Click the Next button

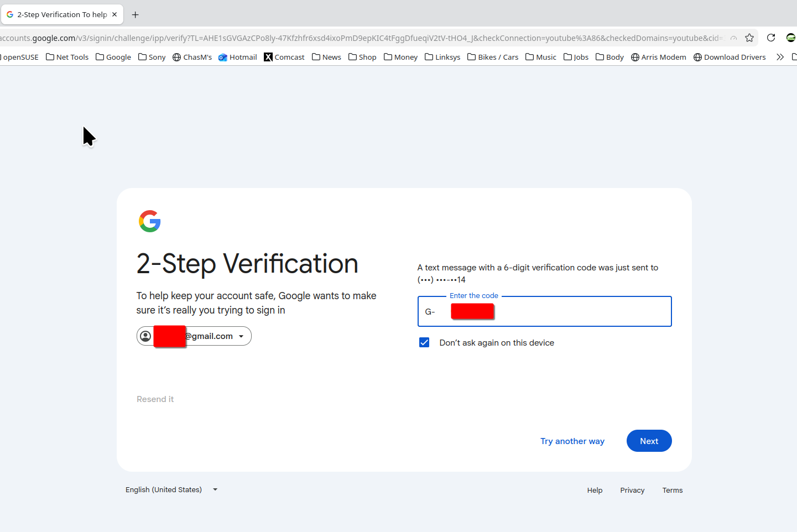tap(649, 441)
